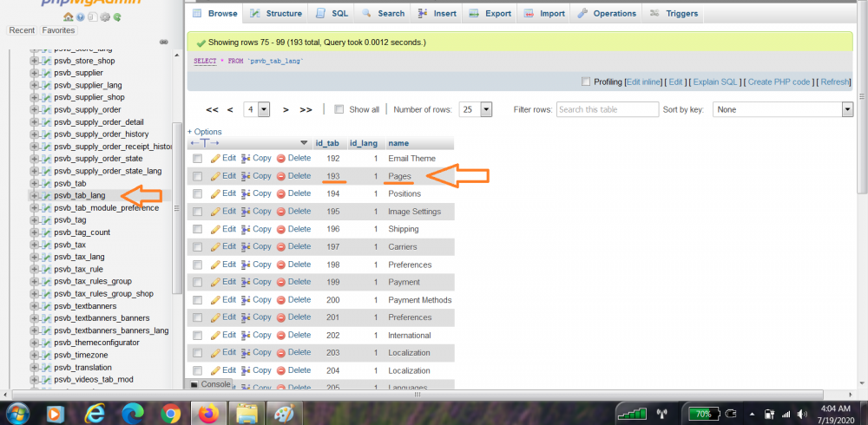The width and height of the screenshot is (868, 425).
Task: Check the row checkbox for Image Settings
Action: coord(197,212)
